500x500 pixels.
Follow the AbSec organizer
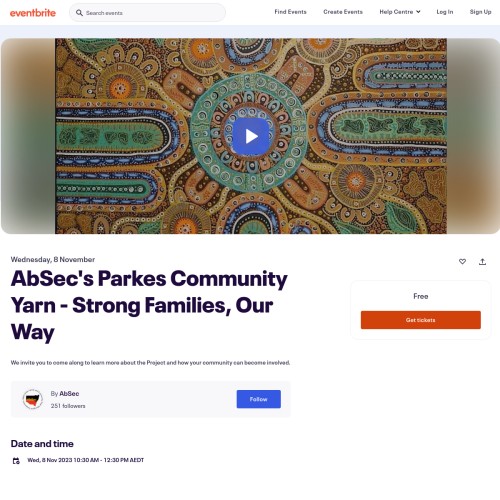[x=259, y=399]
